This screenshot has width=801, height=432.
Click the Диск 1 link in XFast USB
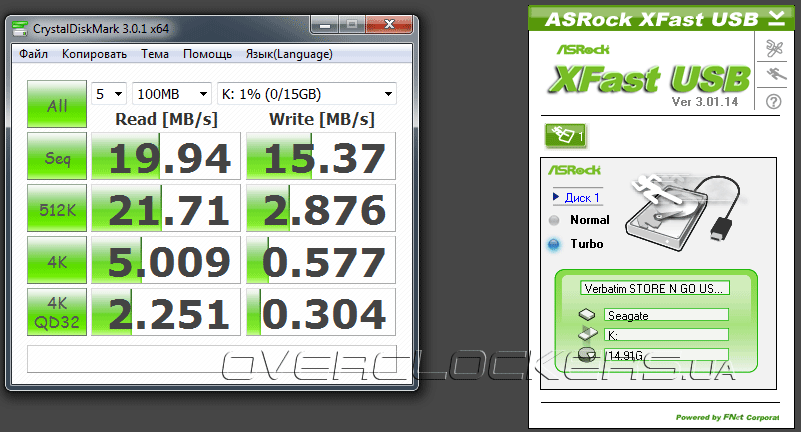click(x=582, y=198)
